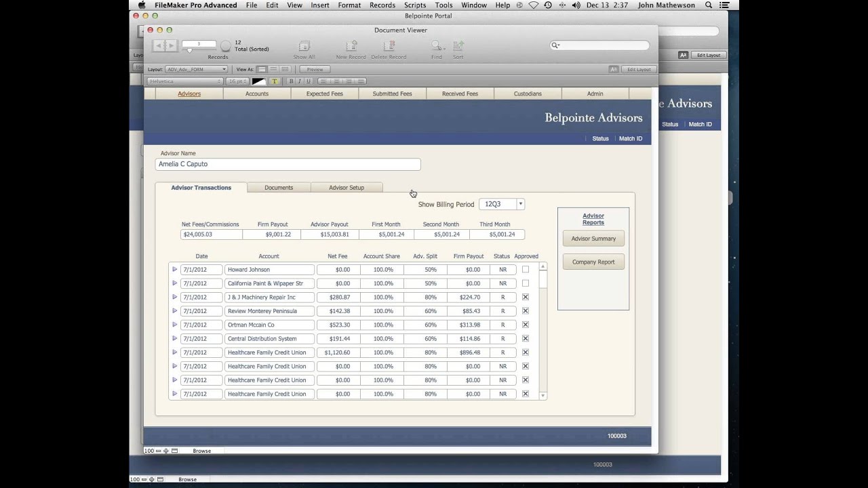Click Edit Layout in Document Viewer
The height and width of the screenshot is (488, 868).
[639, 69]
